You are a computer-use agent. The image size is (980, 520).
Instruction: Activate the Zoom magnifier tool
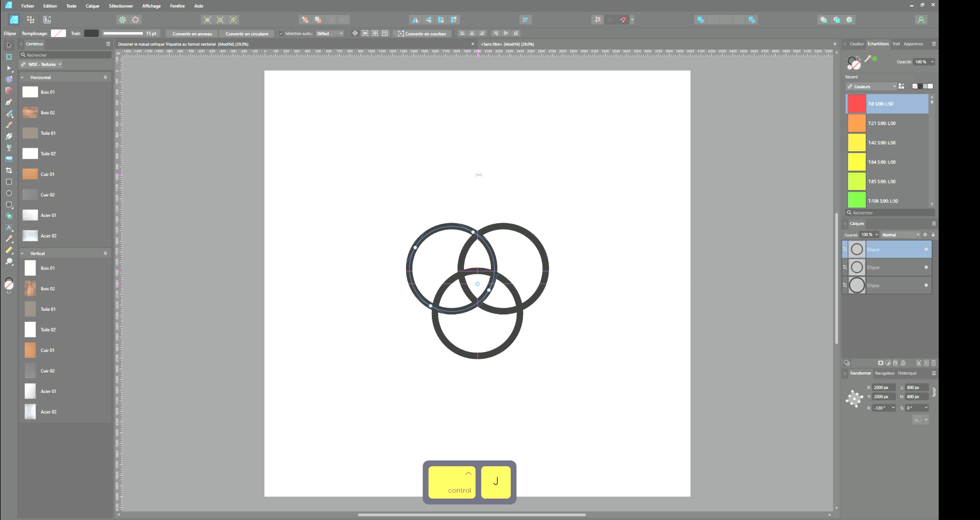point(9,262)
